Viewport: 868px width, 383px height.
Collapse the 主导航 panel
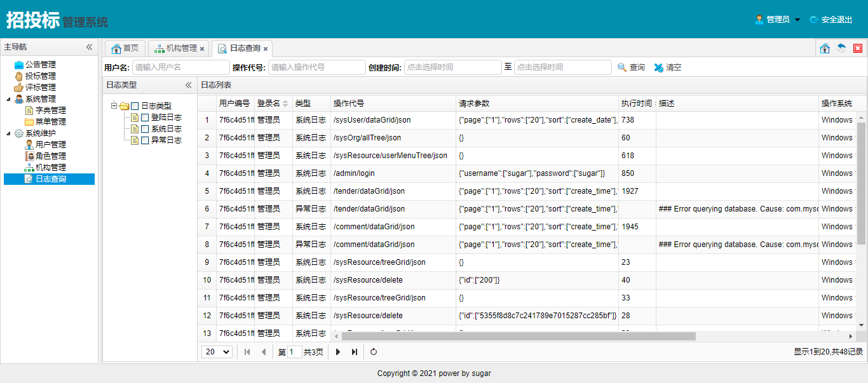click(x=90, y=47)
